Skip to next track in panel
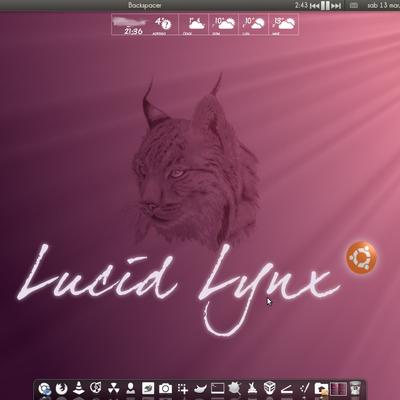400x400 pixels. tap(336, 6)
